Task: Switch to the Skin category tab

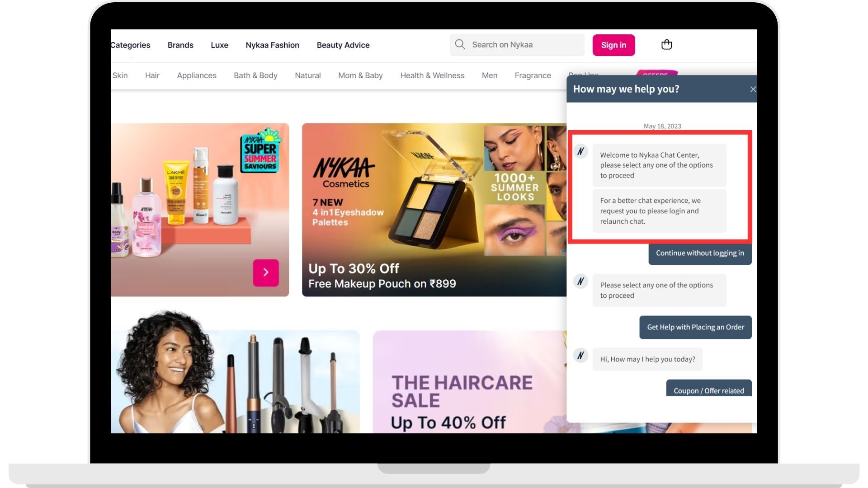Action: coord(120,75)
